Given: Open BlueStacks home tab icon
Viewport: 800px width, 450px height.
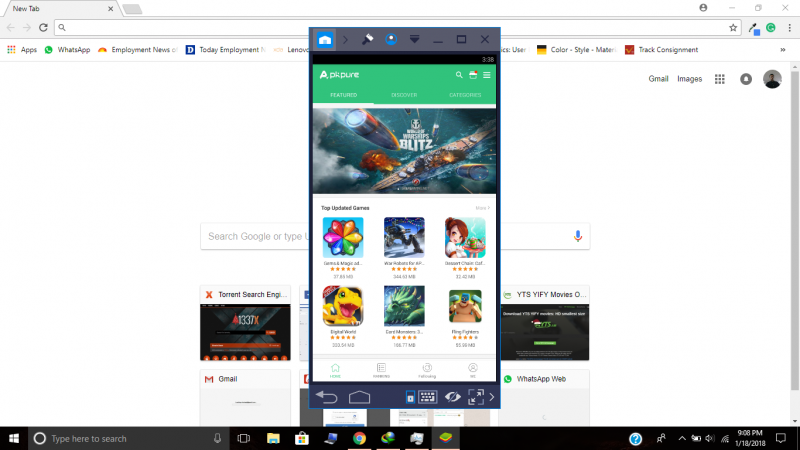Looking at the screenshot, I should tap(325, 39).
